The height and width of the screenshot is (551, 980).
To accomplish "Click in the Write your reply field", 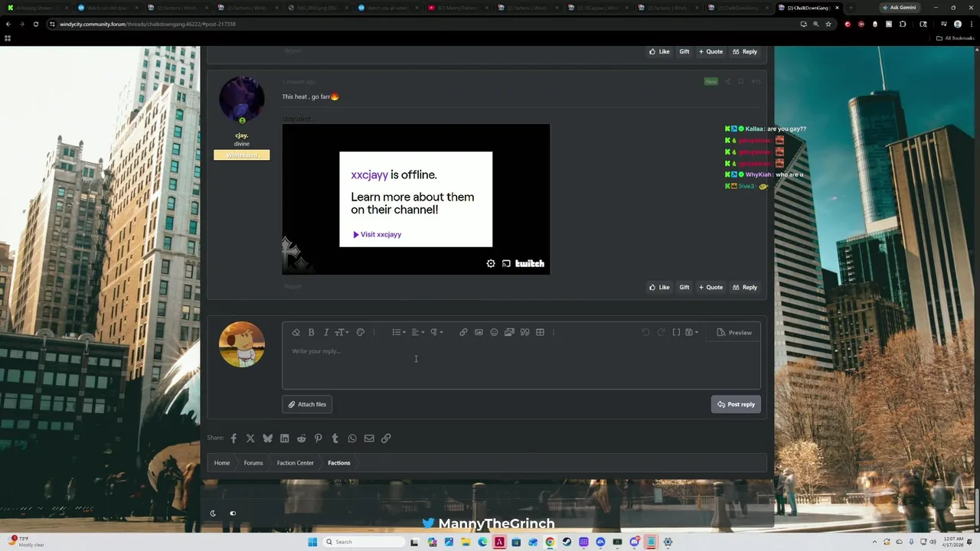I will coord(521,366).
